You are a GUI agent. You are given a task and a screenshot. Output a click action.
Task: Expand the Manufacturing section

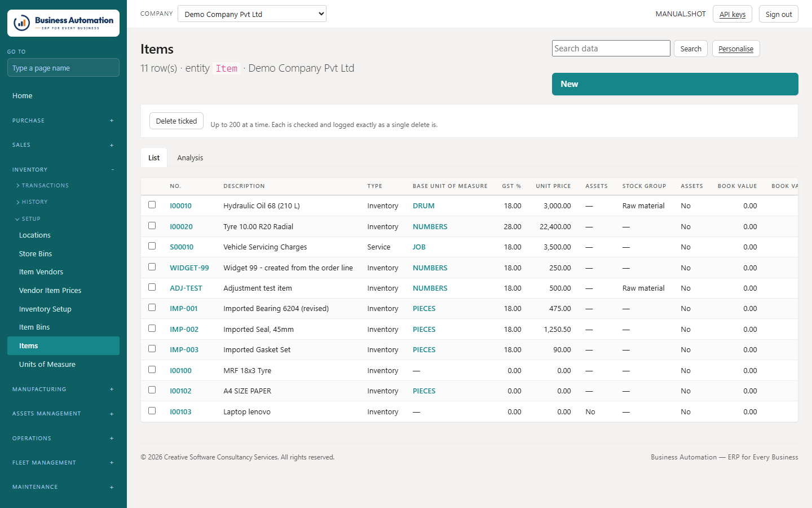[x=63, y=389]
